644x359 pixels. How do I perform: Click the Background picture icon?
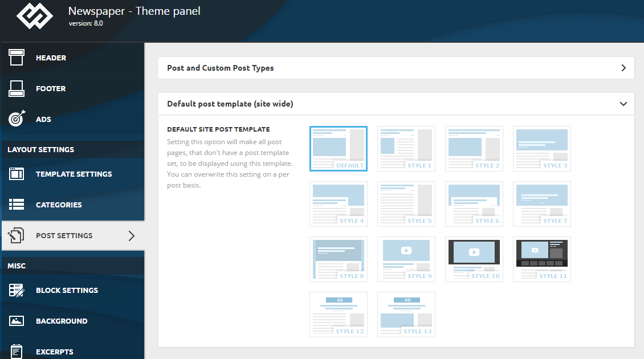coord(17,321)
